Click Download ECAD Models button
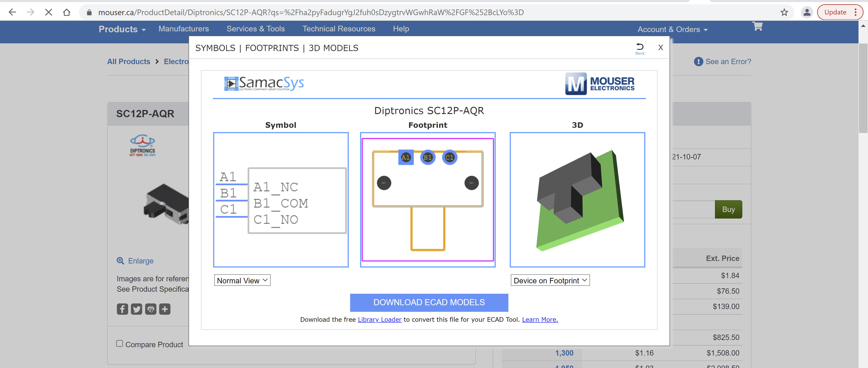The image size is (868, 368). click(x=429, y=302)
